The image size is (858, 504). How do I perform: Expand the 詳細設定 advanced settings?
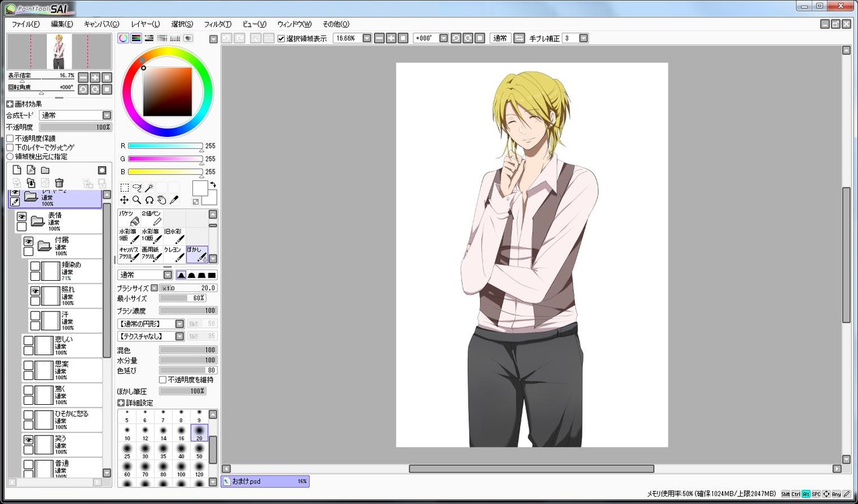pyautogui.click(x=121, y=403)
